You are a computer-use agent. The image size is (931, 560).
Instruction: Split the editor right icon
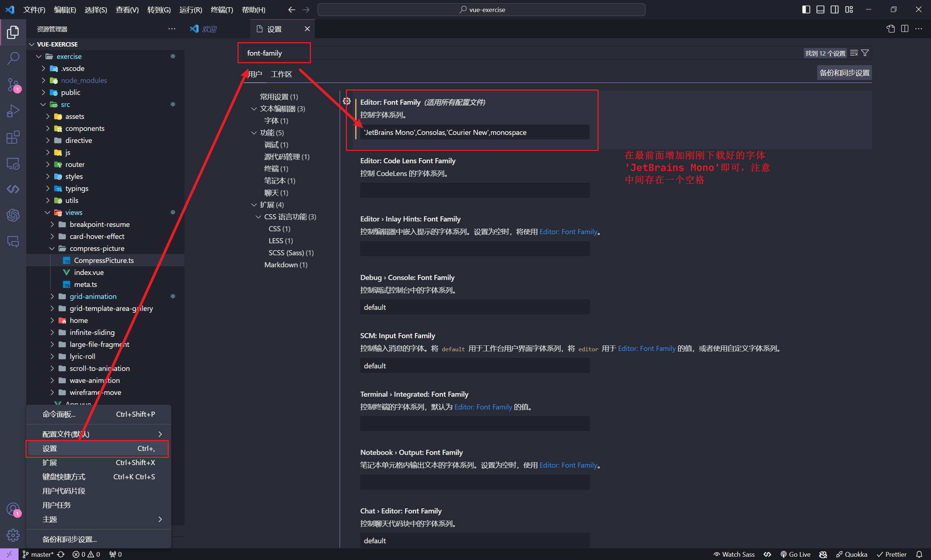pyautogui.click(x=904, y=29)
